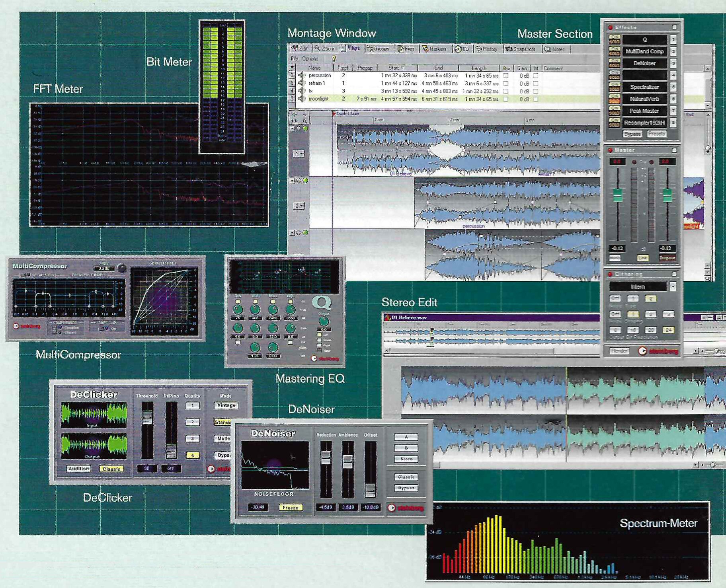Click the small square box on the Effects panel header
The image size is (726, 588).
point(674,27)
